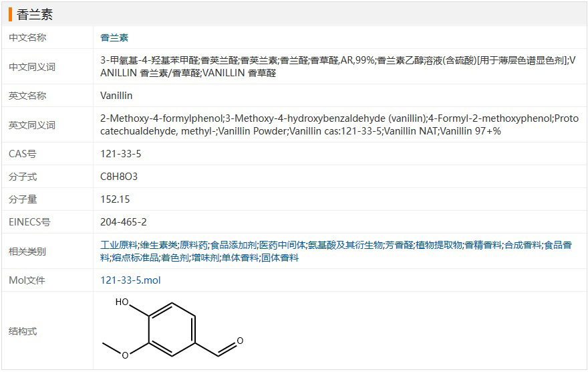The width and height of the screenshot is (588, 372).
Task: Open the 合成香料 category link
Action: (523, 245)
